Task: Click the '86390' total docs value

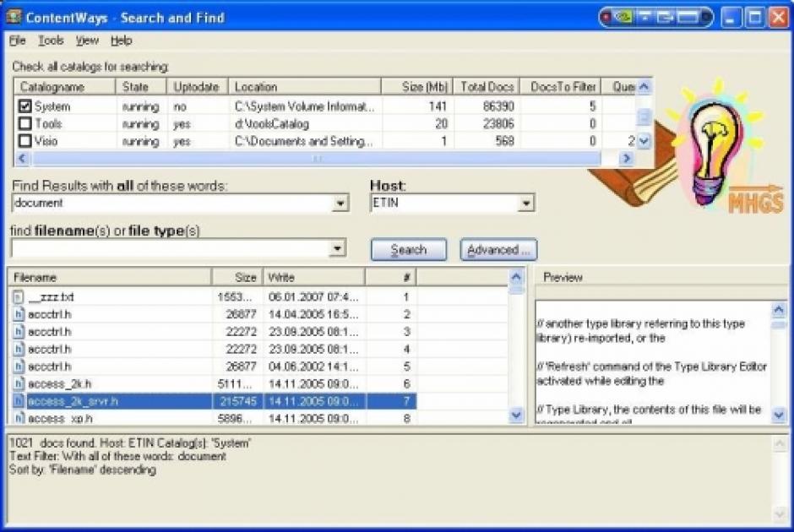Action: (x=498, y=106)
